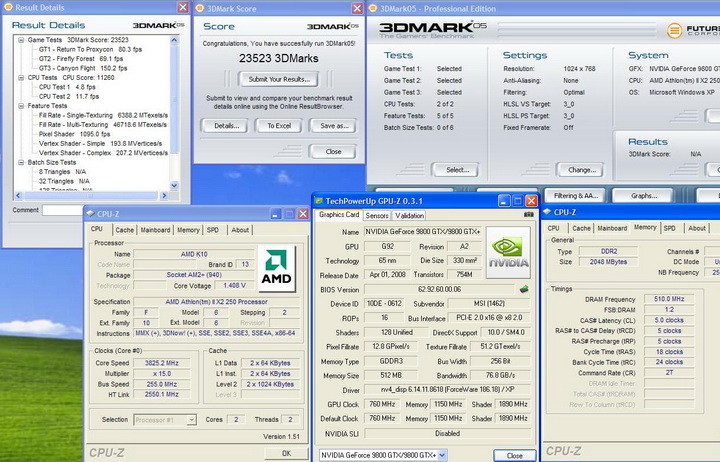
Task: Click OK button in left CPU-Z
Action: [287, 453]
